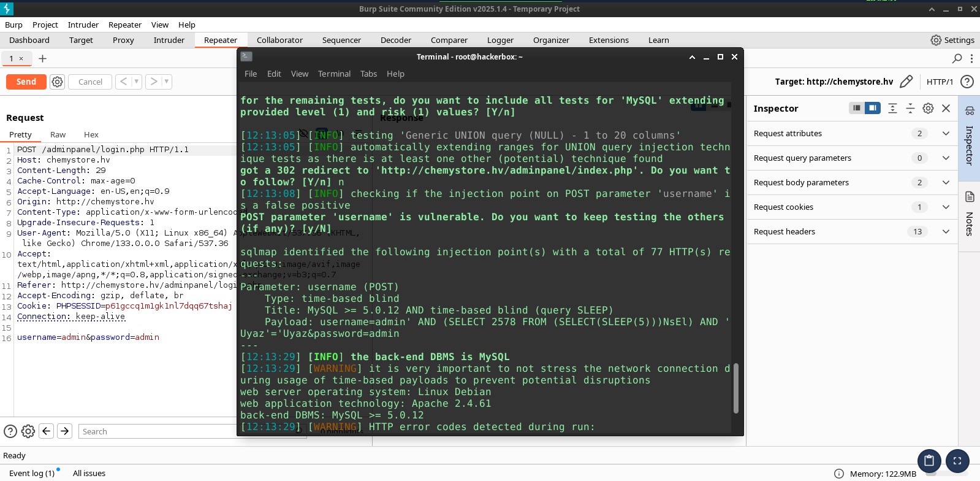Click the Burp Suite logo icon in title bar
The image size is (980, 481).
click(x=8, y=9)
